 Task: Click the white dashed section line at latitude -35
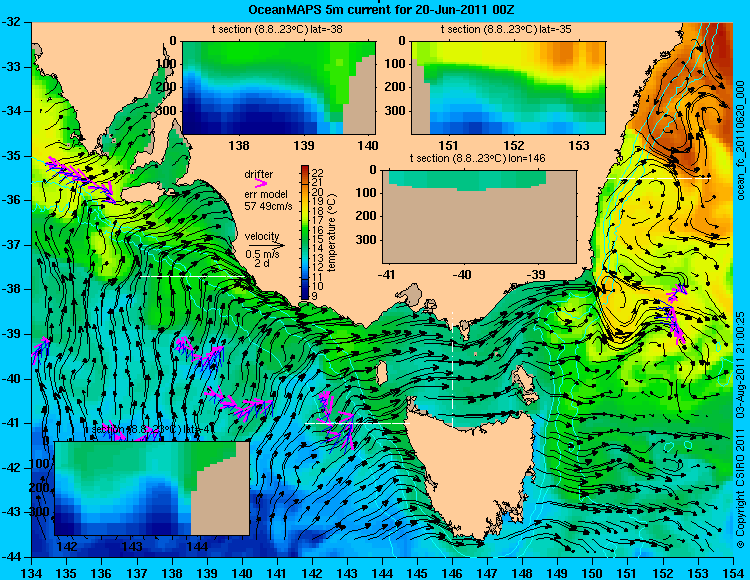click(659, 178)
